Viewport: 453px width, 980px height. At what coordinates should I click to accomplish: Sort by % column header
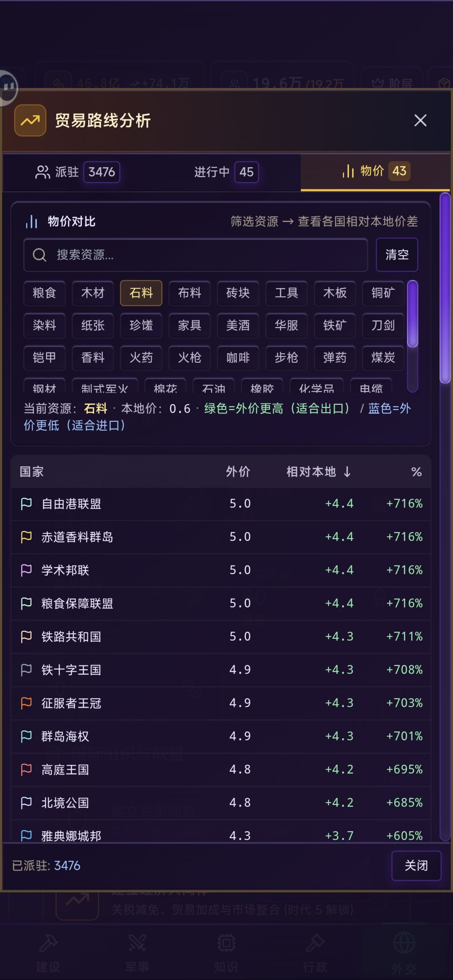click(416, 472)
